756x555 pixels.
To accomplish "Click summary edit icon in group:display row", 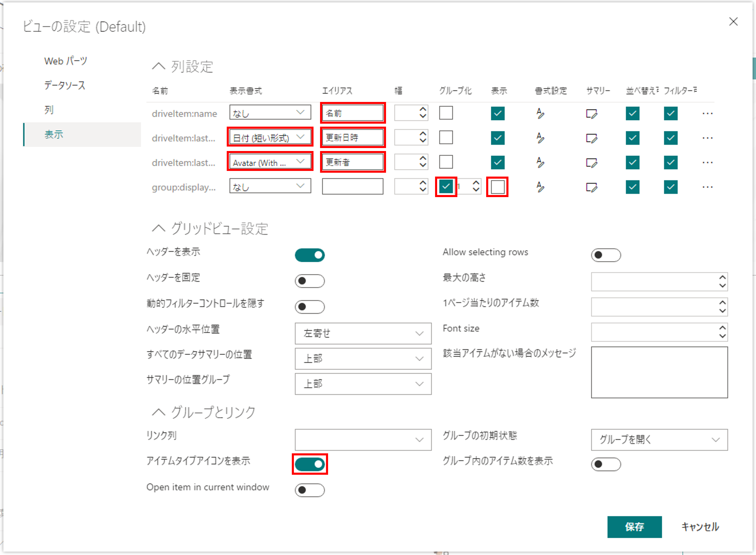I will (591, 187).
